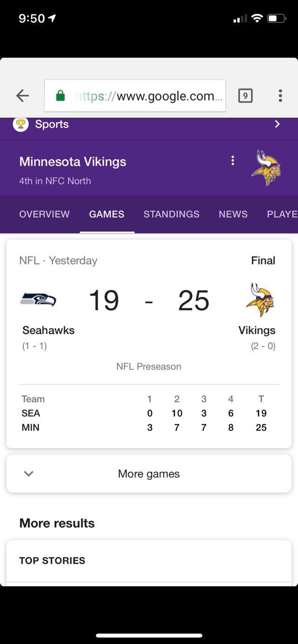Tap the green padlock security icon

pos(60,96)
